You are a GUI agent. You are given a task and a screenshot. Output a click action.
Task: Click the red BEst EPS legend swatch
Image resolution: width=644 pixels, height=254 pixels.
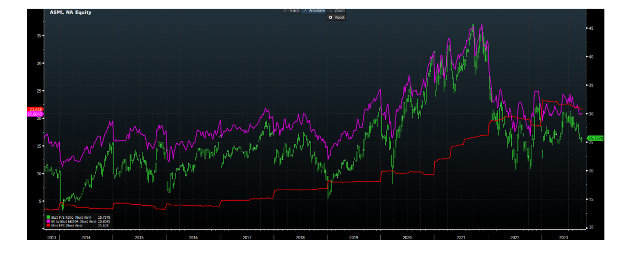48,225
